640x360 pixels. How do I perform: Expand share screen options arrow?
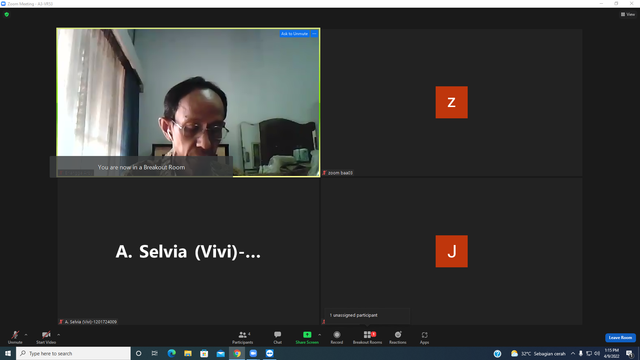[x=320, y=335]
